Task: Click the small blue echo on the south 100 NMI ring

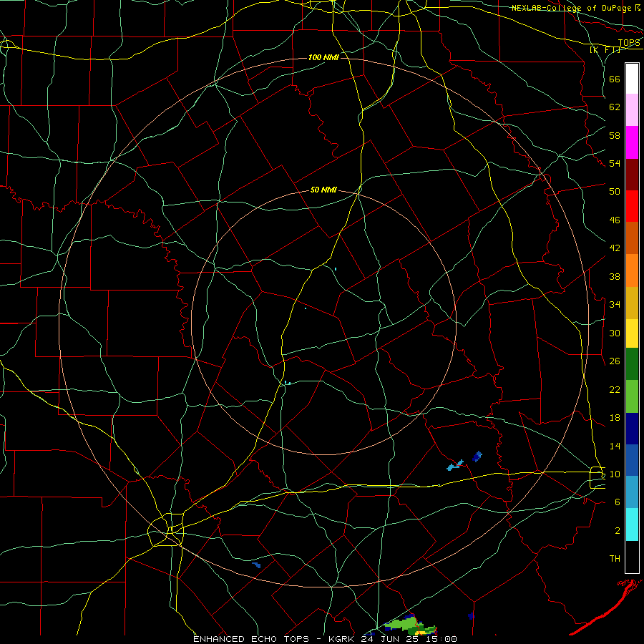Action: [256, 565]
